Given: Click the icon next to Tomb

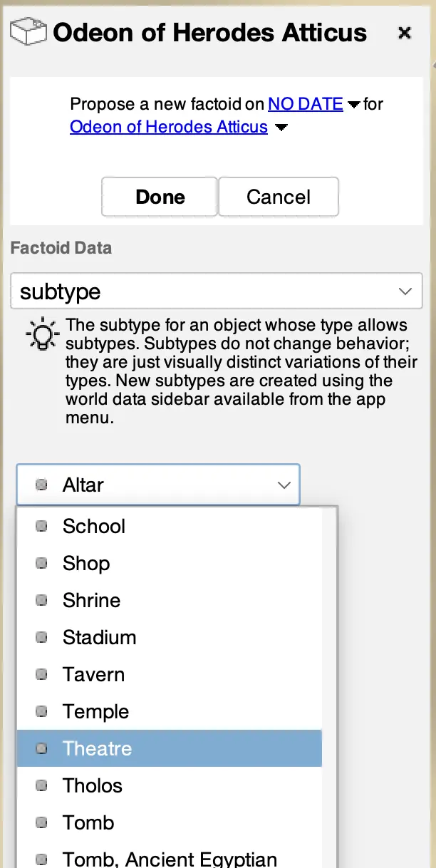Looking at the screenshot, I should pos(41,823).
